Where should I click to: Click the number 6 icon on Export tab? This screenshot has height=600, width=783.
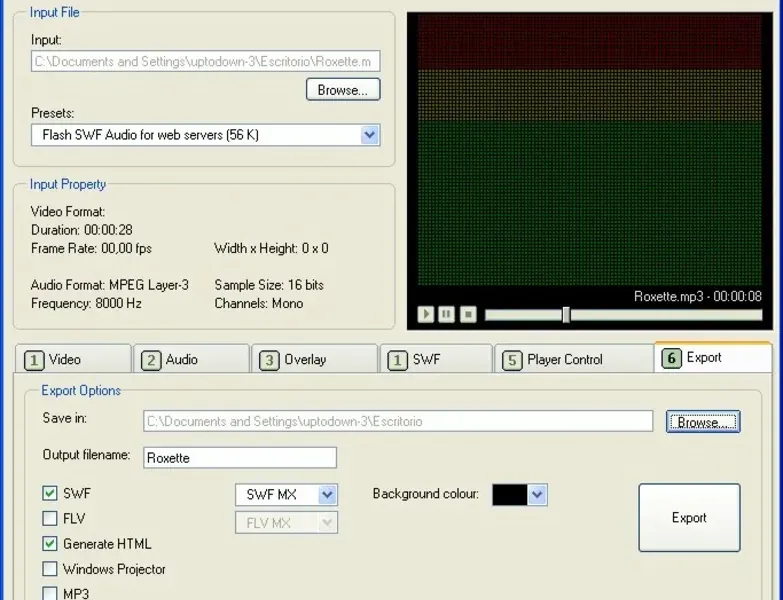pos(671,358)
